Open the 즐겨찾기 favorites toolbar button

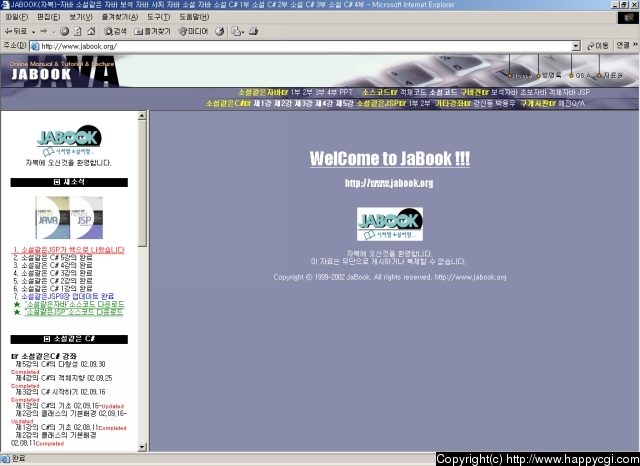point(152,31)
